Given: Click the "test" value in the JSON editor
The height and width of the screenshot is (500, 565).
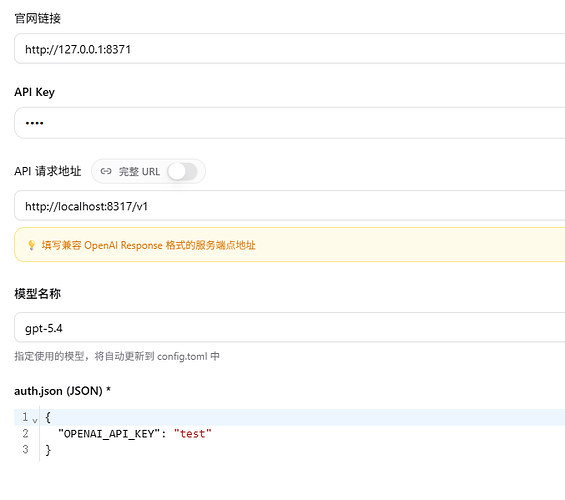Looking at the screenshot, I should [x=193, y=434].
